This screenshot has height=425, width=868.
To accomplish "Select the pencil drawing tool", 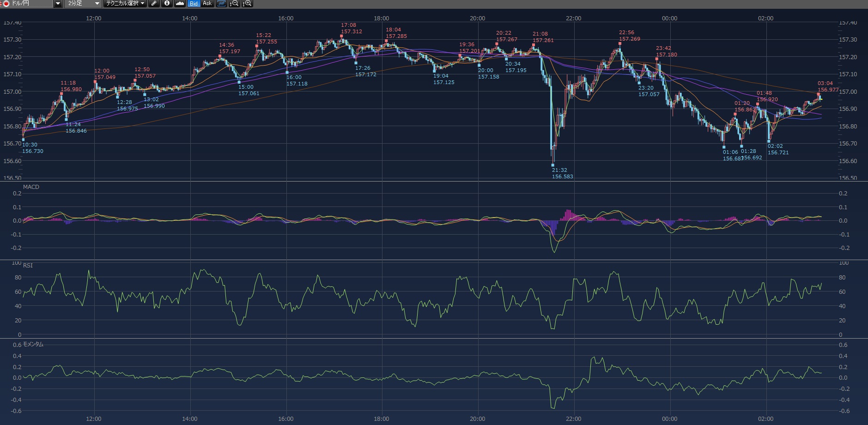I will (154, 4).
